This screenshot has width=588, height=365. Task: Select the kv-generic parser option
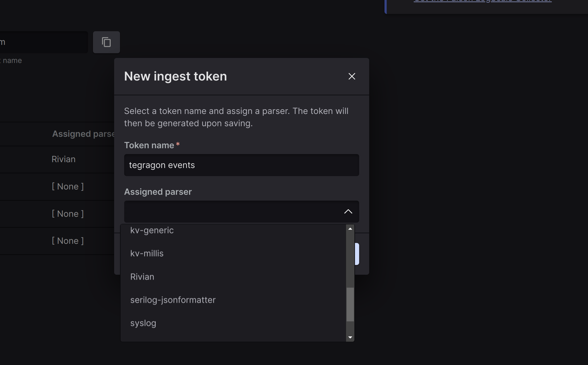[x=152, y=230]
